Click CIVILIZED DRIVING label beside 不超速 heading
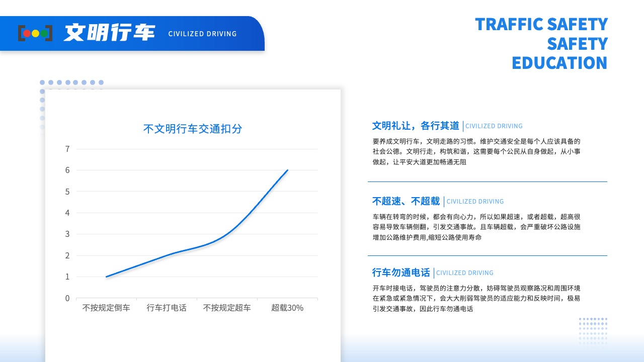Viewport: 644px width, 362px height. [x=475, y=202]
